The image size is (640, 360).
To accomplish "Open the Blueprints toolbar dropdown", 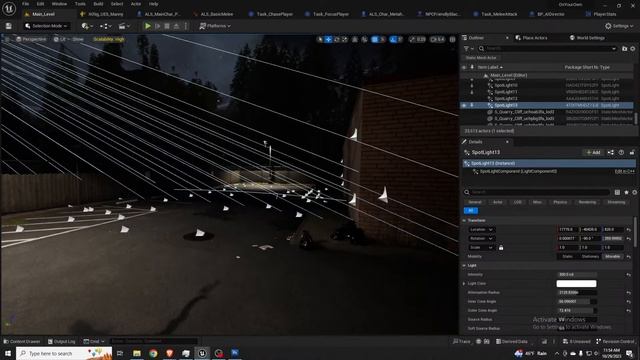I will point(106,26).
